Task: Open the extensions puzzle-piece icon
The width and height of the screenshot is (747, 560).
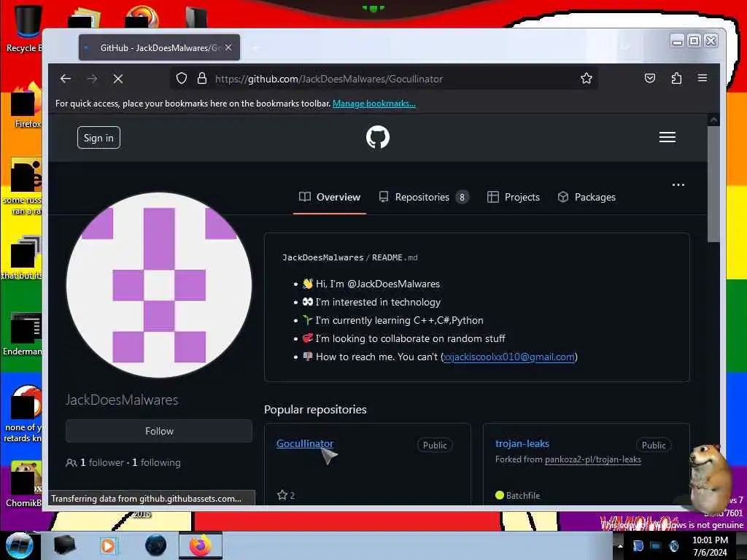Action: click(x=676, y=78)
